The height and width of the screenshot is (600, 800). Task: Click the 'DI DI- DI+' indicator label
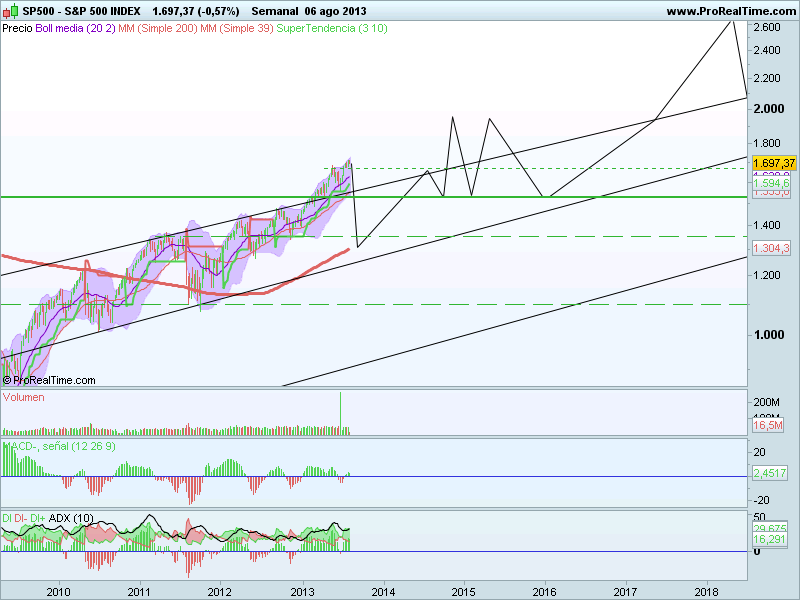(x=23, y=518)
